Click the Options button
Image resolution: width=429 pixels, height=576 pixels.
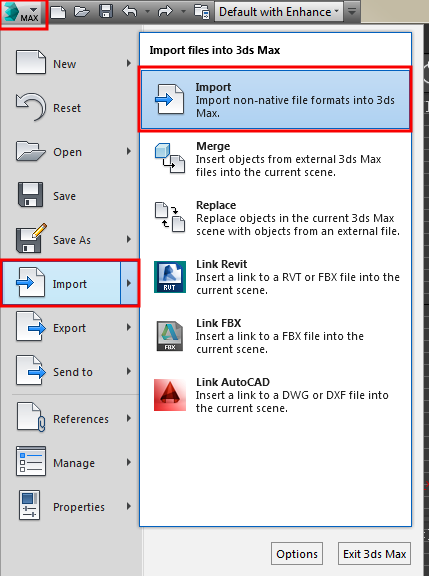point(297,554)
